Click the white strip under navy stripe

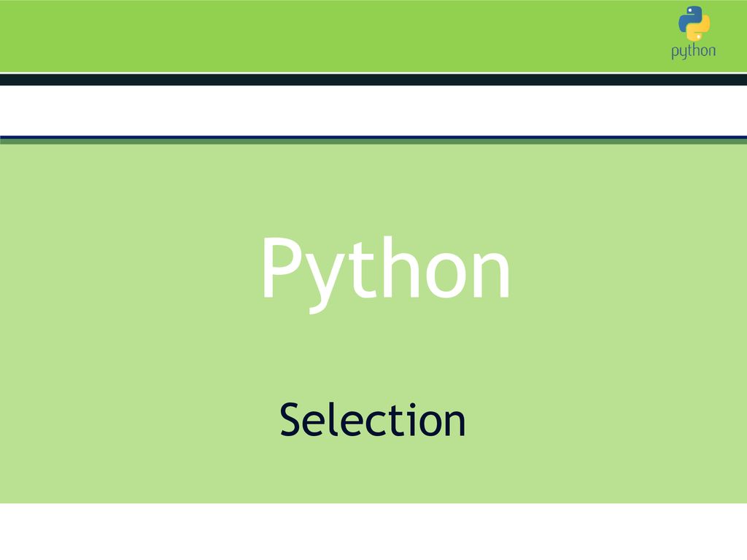pos(373,111)
